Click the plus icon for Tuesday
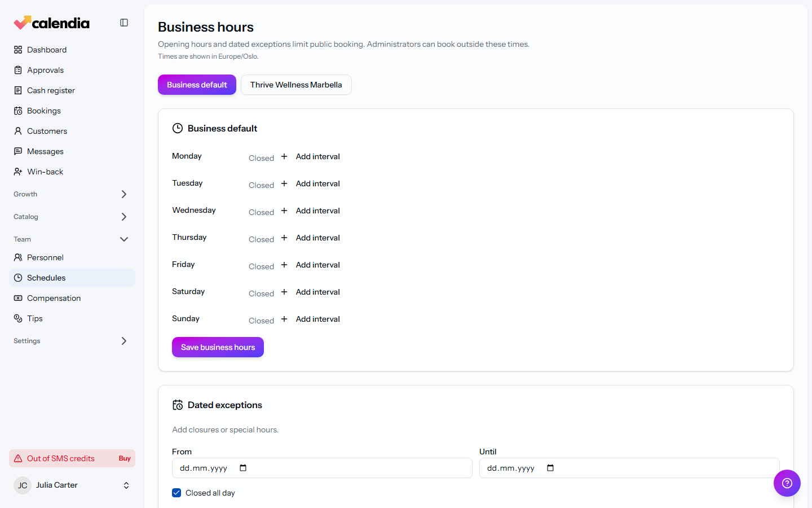Image resolution: width=812 pixels, height=508 pixels. pyautogui.click(x=284, y=183)
